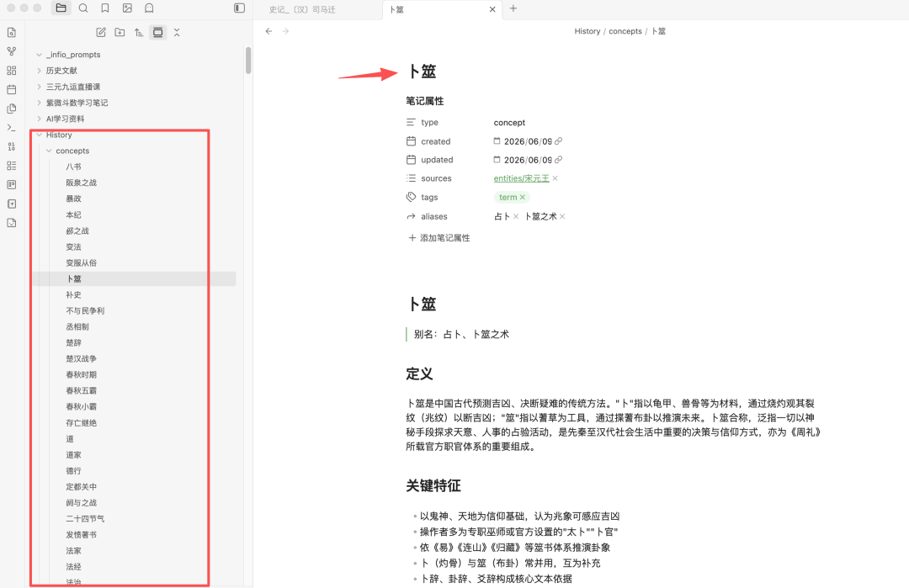Create a new folder icon

pyautogui.click(x=120, y=33)
